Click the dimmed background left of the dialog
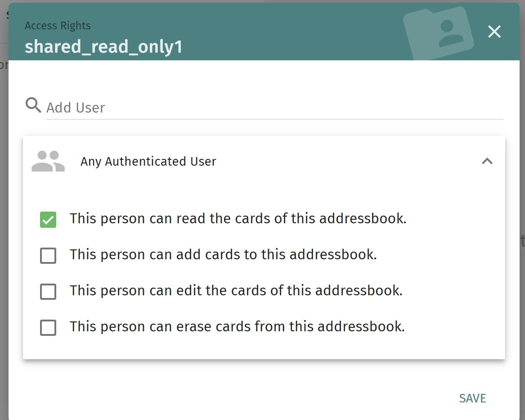Screen dimensions: 525x420 click(x=4, y=225)
